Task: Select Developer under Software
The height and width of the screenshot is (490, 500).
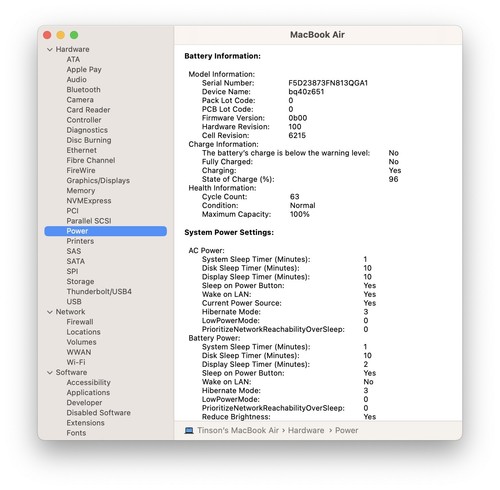Action: pos(84,403)
